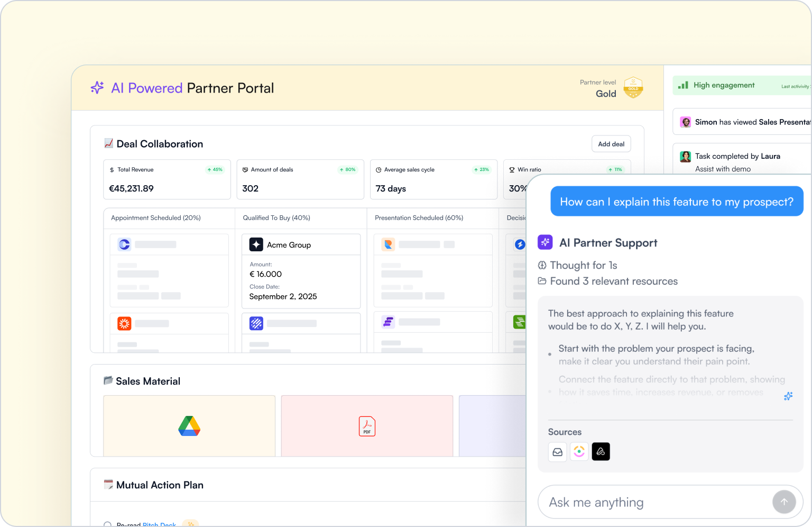The height and width of the screenshot is (527, 812).
Task: Select the inbox source icon under Sources
Action: click(557, 451)
